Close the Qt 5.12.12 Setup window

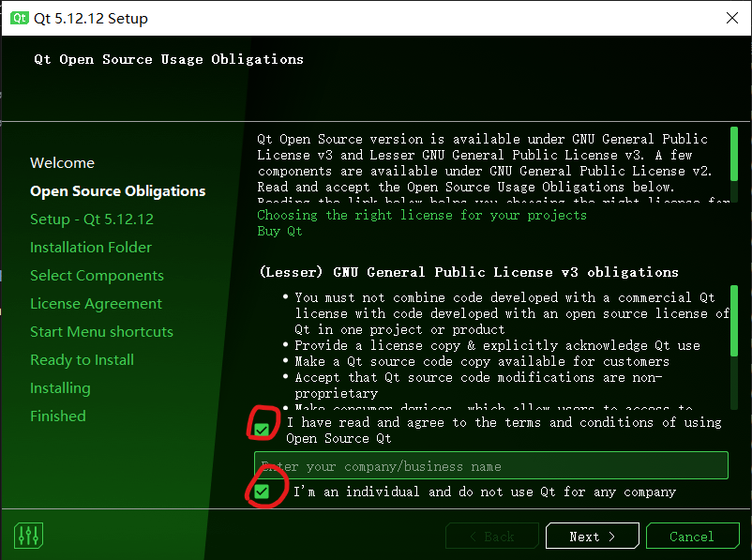[732, 18]
